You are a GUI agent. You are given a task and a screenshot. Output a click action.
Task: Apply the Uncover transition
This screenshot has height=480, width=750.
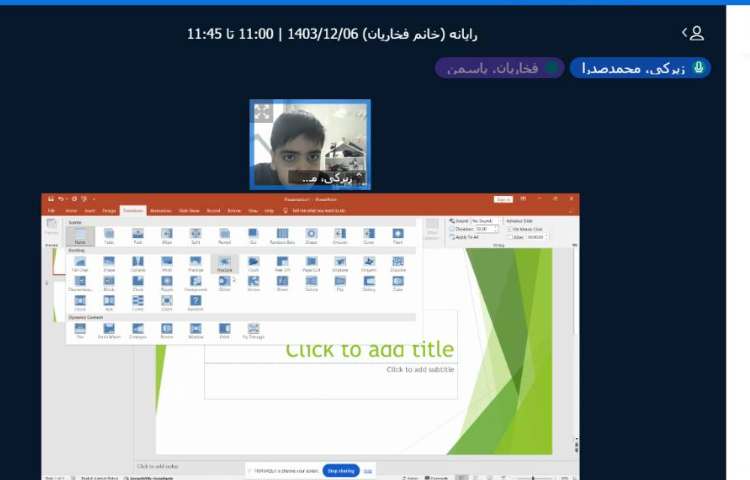(x=340, y=236)
